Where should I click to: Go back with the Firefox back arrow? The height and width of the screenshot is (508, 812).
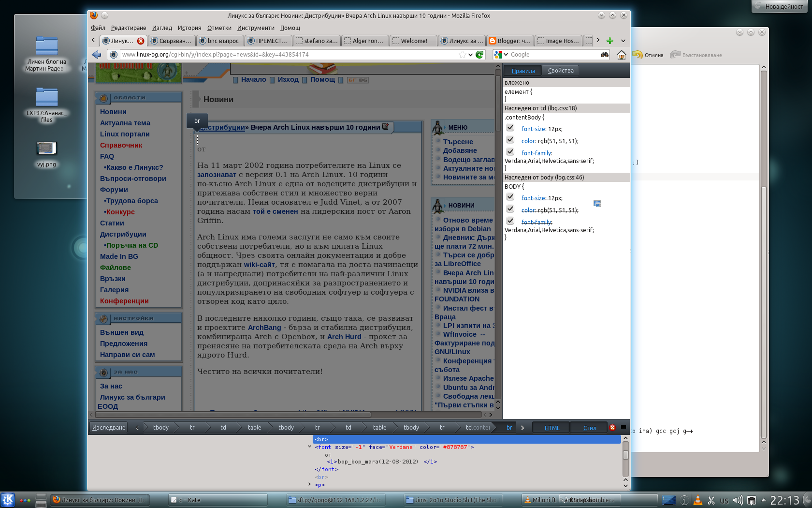coord(97,55)
